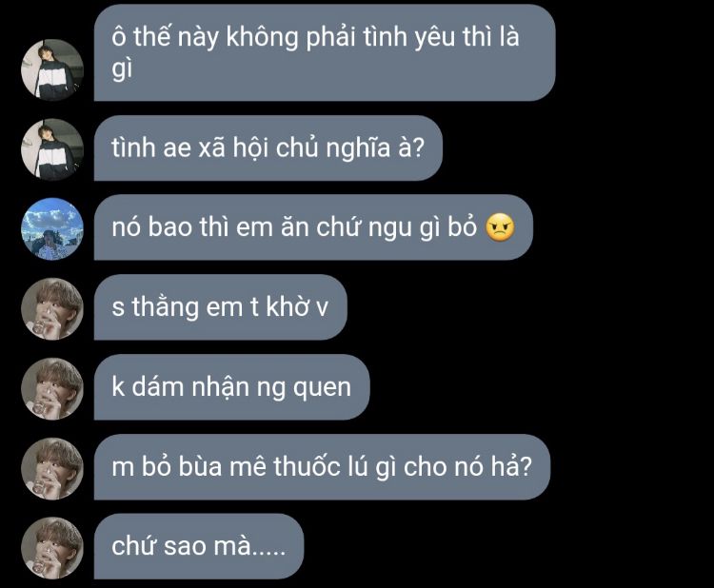Image resolution: width=714 pixels, height=588 pixels.
Task: Click the words 'chủ nghĩa' in second message
Action: click(x=333, y=148)
